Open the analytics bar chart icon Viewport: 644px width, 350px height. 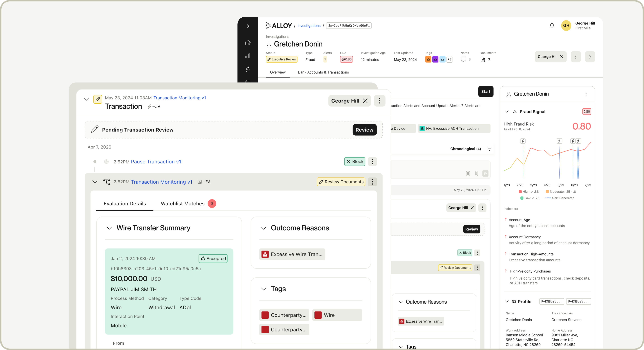tap(247, 56)
